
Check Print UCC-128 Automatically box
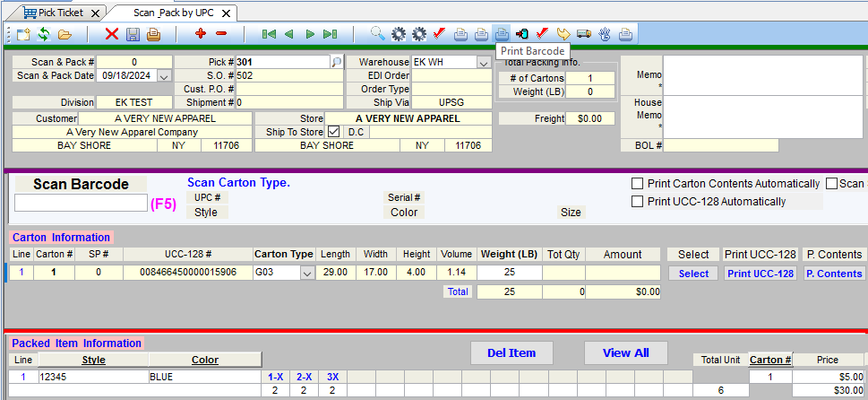click(638, 202)
